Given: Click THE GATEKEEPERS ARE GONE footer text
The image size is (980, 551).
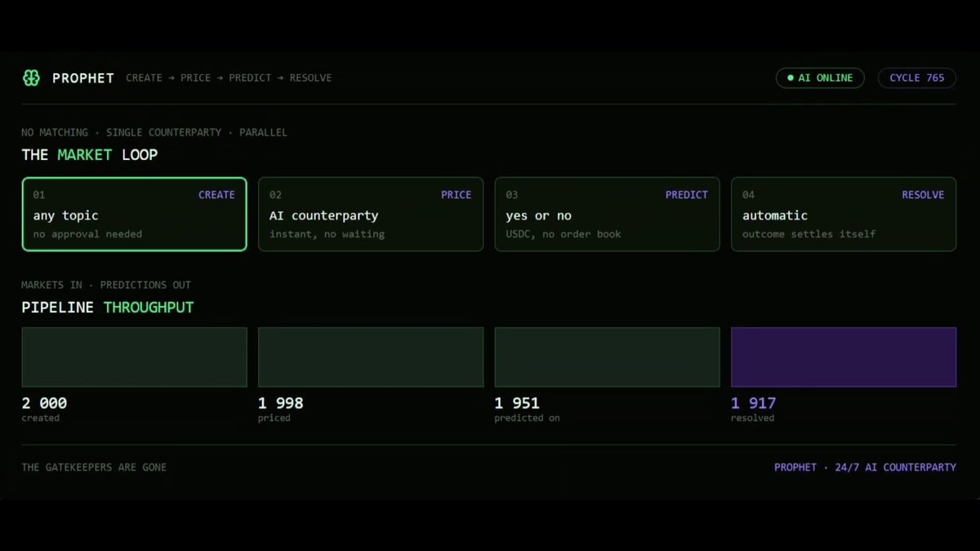Looking at the screenshot, I should coord(94,468).
